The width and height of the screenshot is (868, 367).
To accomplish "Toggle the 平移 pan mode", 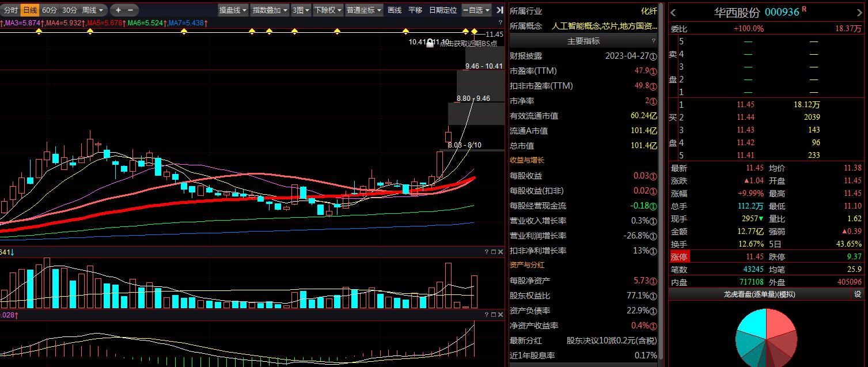I will coord(415,10).
